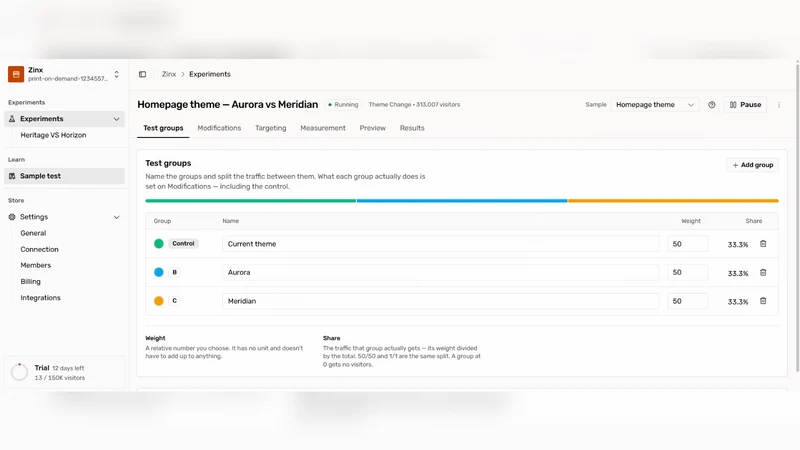Click the Control group badge
The image size is (800, 450).
pyautogui.click(x=183, y=244)
